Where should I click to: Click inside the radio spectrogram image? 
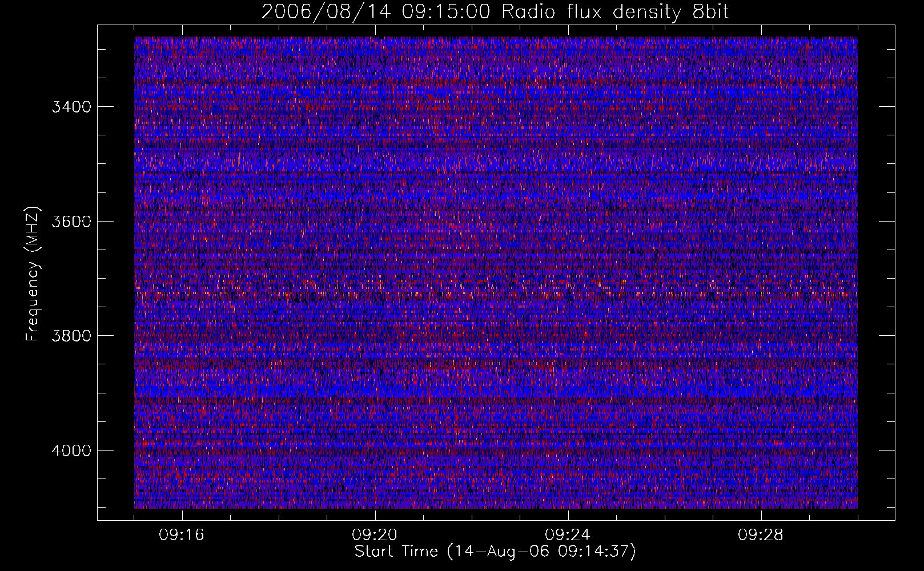point(496,272)
